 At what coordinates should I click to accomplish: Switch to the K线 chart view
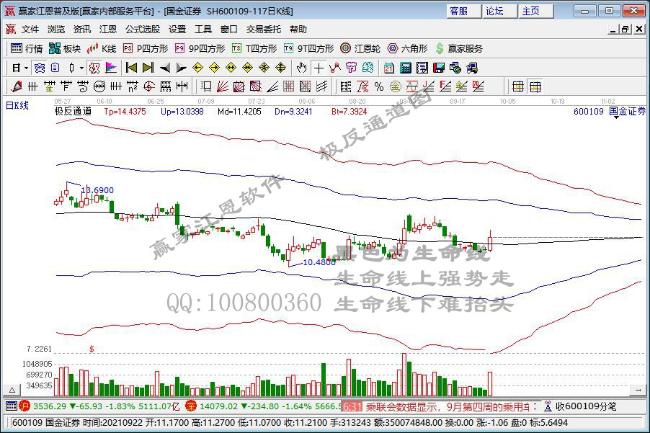102,48
